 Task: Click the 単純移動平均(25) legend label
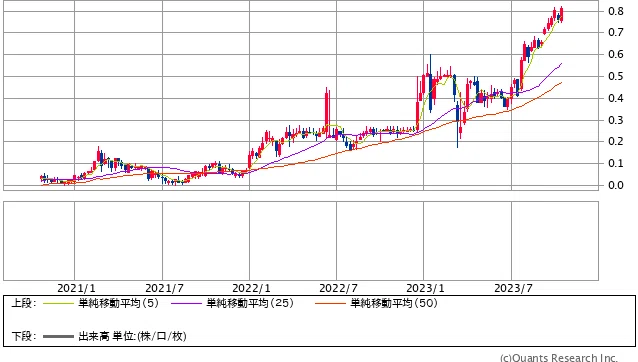coord(250,303)
